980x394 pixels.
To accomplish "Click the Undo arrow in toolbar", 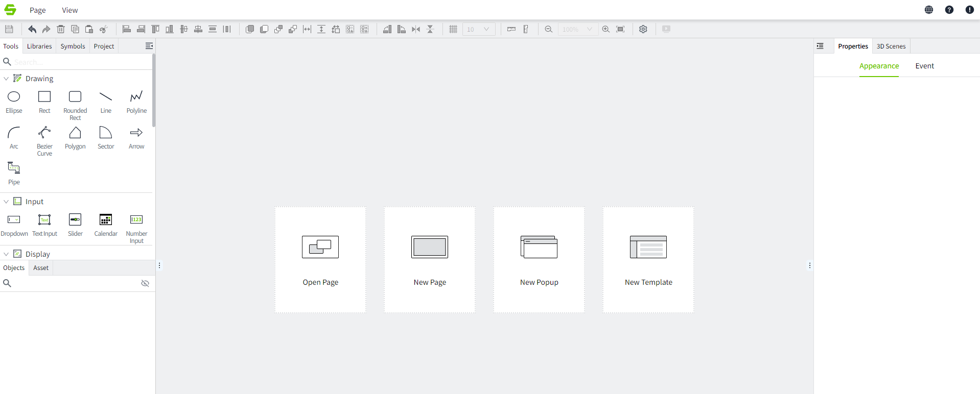I will pos(32,29).
